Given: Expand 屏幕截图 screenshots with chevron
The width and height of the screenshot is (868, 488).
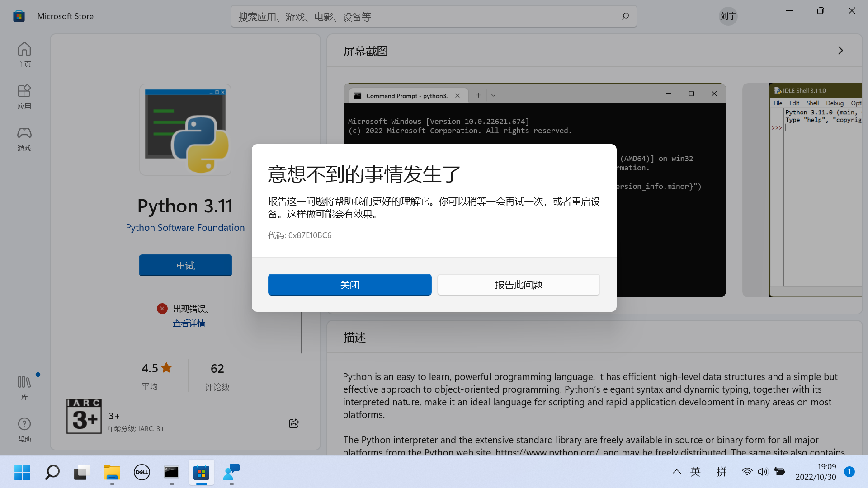Looking at the screenshot, I should pyautogui.click(x=840, y=51).
